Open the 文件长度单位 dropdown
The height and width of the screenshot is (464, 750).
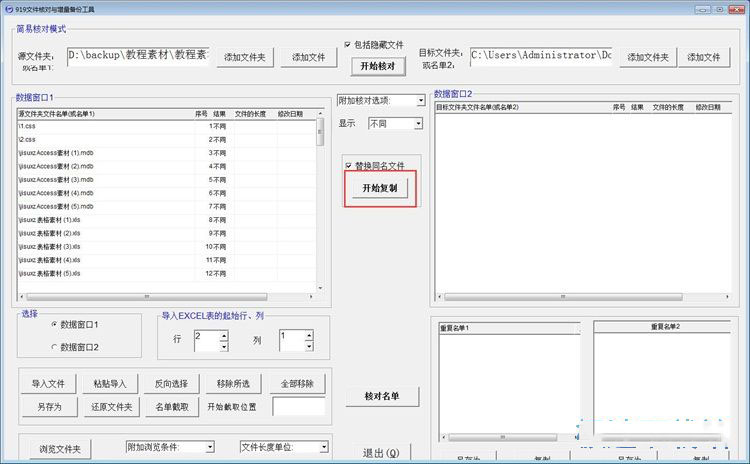[324, 447]
